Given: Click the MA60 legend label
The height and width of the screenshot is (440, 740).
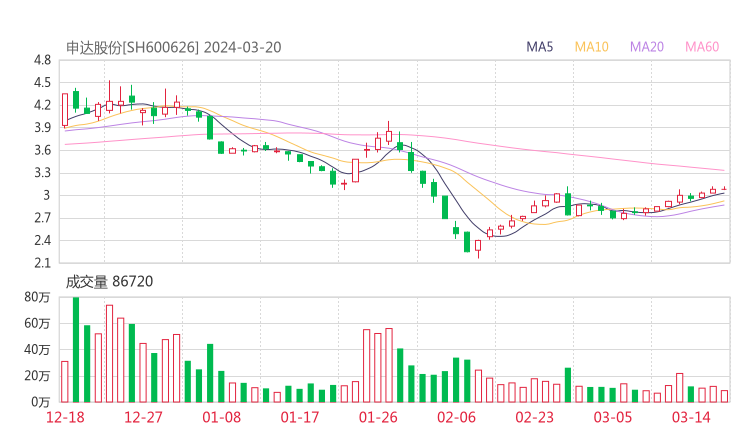Looking at the screenshot, I should click(702, 47).
